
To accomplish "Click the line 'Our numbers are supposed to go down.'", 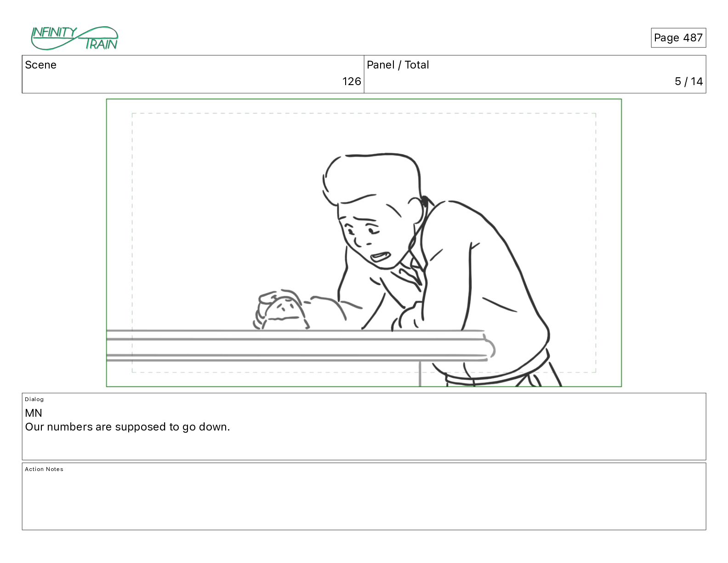I will (x=127, y=427).
